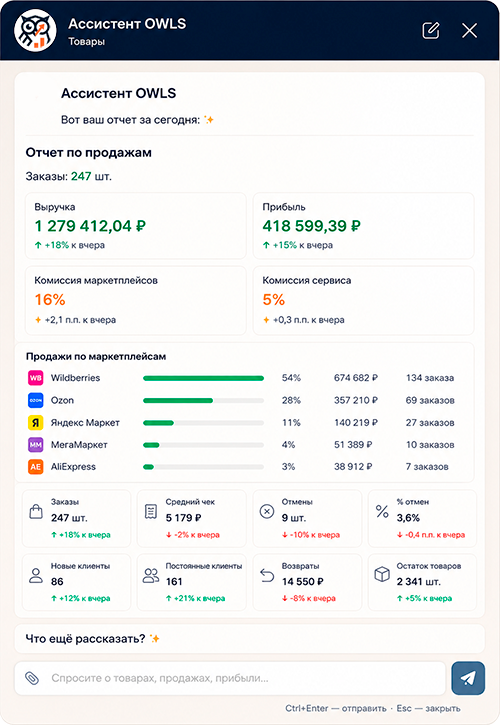Click the 161 regular clients value
The height and width of the screenshot is (725, 500).
click(x=174, y=582)
